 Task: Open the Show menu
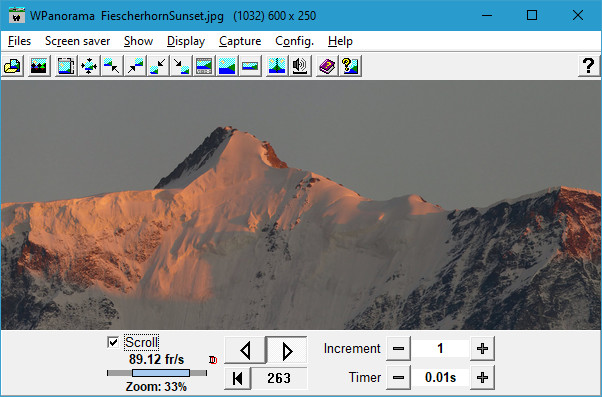tap(139, 41)
